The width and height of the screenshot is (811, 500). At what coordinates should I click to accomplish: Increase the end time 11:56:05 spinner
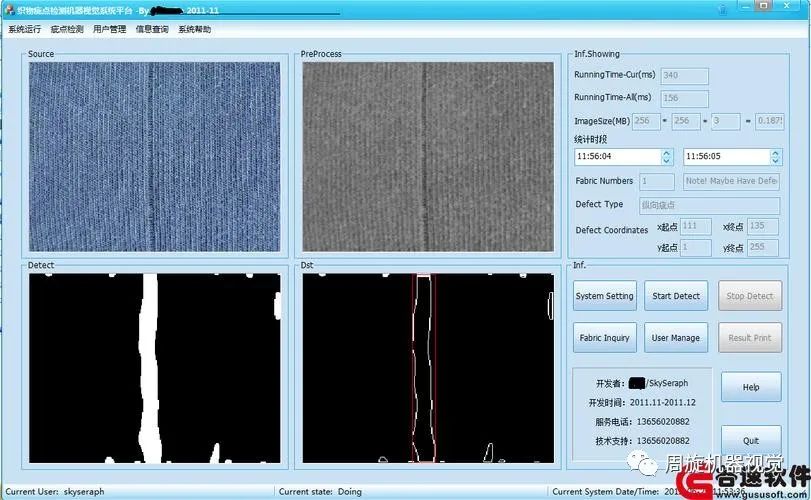775,153
